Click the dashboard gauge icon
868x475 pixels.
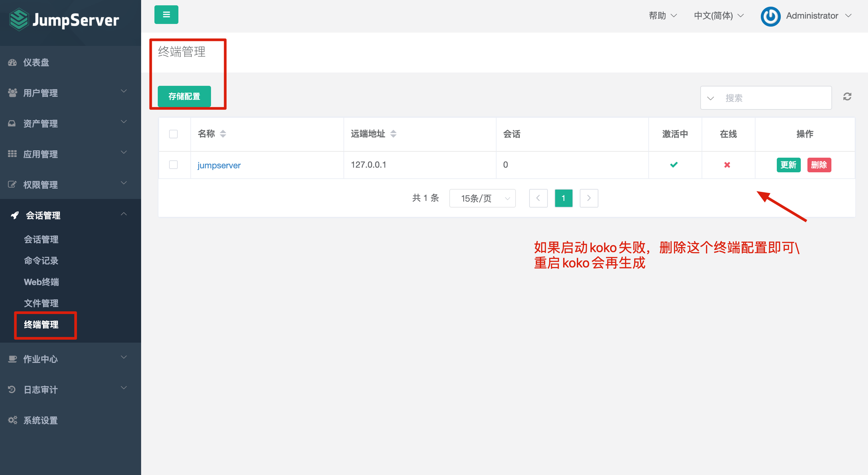pos(12,62)
